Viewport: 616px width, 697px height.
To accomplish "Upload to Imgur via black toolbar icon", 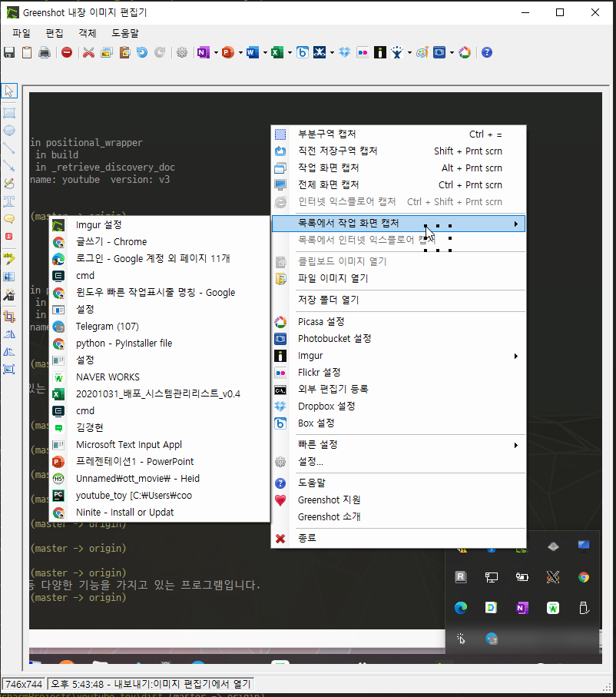I will point(380,52).
